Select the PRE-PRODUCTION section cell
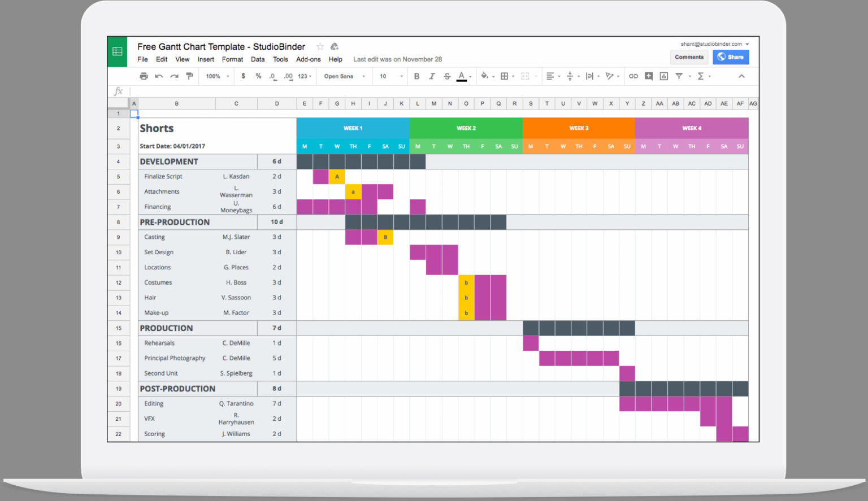The image size is (868, 501). point(197,222)
